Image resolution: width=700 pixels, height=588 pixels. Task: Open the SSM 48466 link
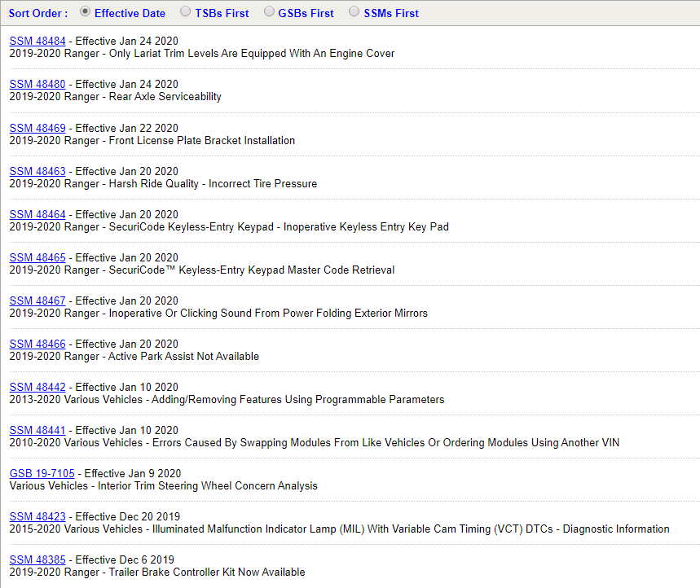click(x=37, y=344)
